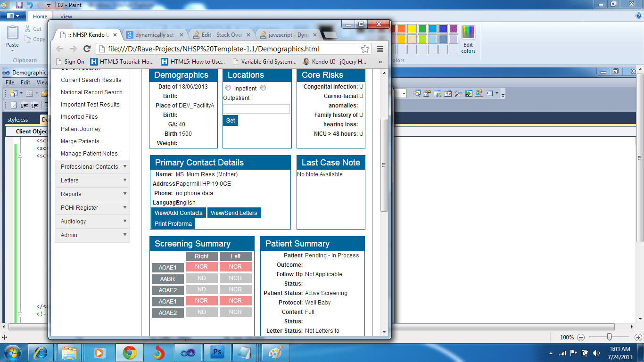
Task: Open National Record Search in sidebar
Action: 91,92
